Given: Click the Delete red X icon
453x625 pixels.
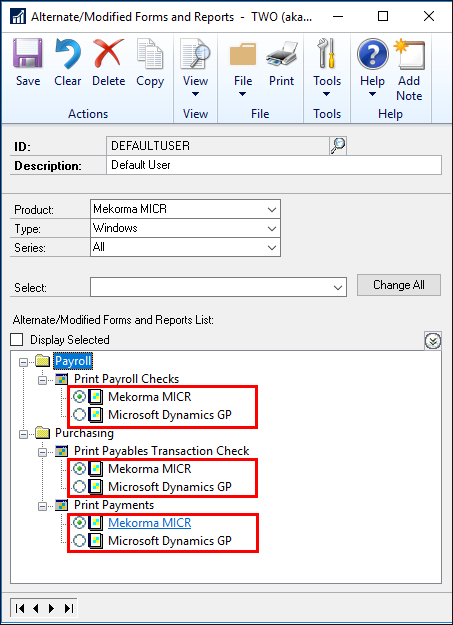Looking at the screenshot, I should 108,54.
